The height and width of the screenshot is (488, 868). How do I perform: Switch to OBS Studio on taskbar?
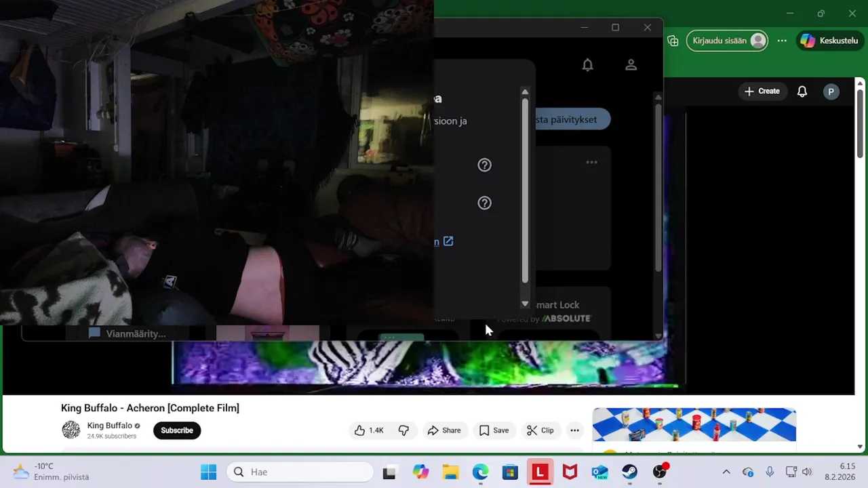coord(660,472)
